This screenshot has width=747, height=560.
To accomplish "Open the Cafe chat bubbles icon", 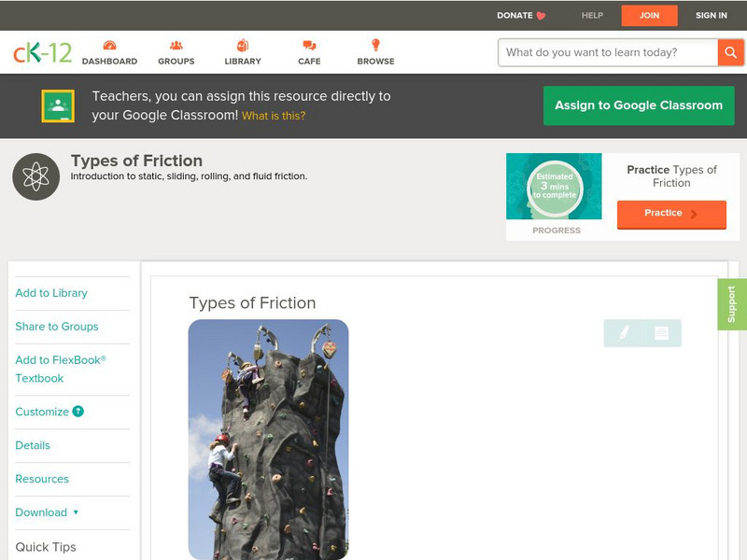I will click(309, 46).
